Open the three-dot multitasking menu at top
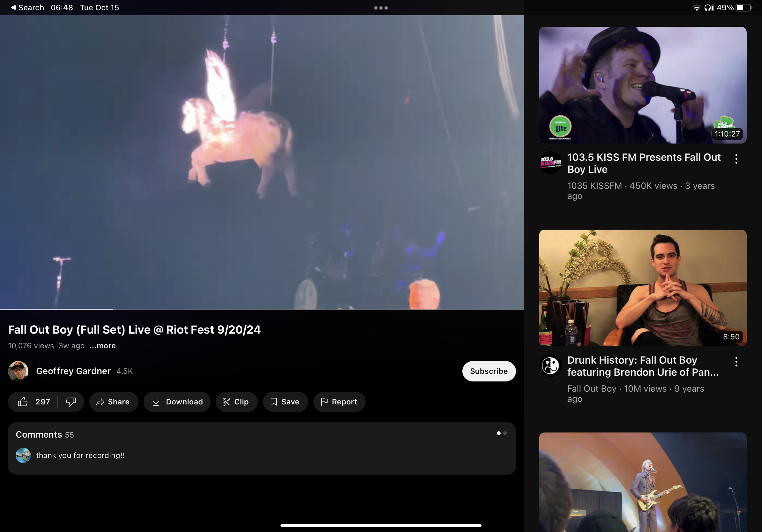Image resolution: width=762 pixels, height=532 pixels. [x=381, y=8]
